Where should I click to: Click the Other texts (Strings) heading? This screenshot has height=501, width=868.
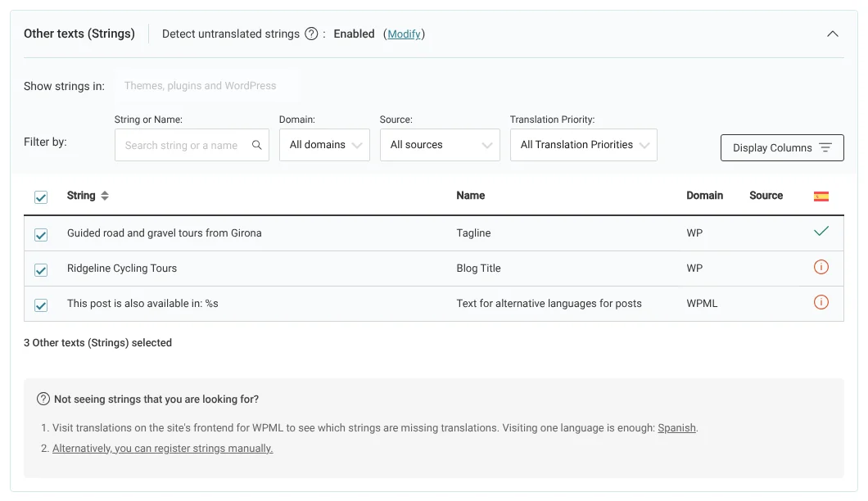pyautogui.click(x=79, y=34)
